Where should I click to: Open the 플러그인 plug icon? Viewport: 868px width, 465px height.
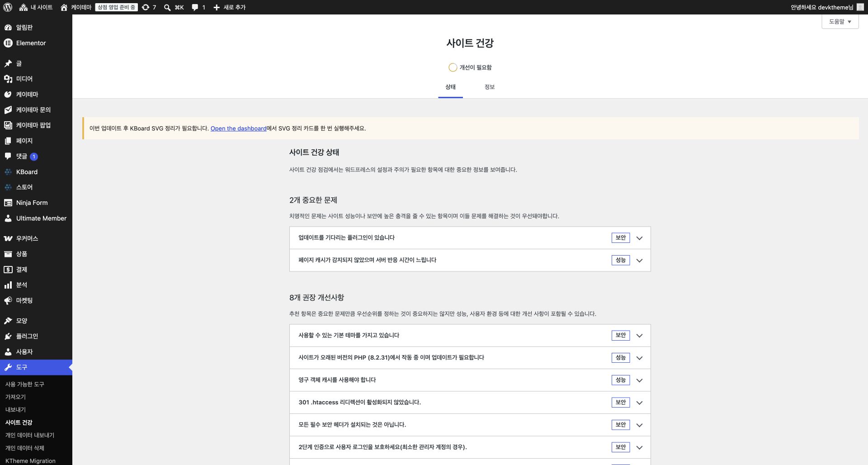(8, 336)
